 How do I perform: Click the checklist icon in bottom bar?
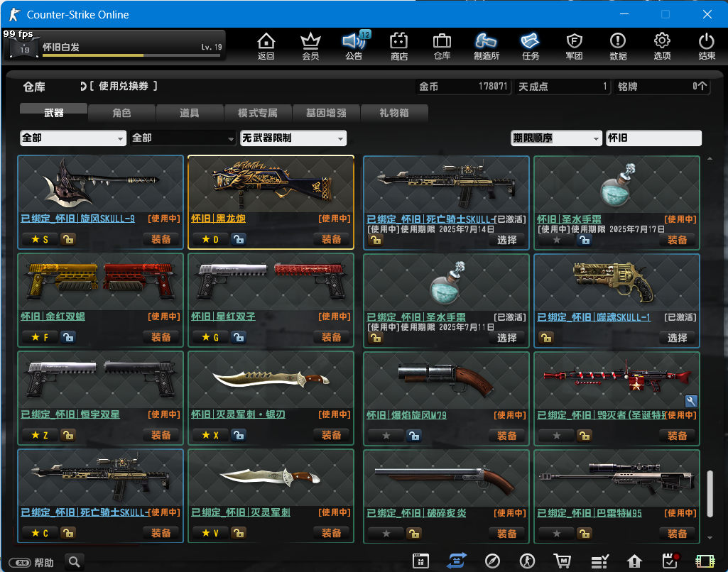[599, 561]
